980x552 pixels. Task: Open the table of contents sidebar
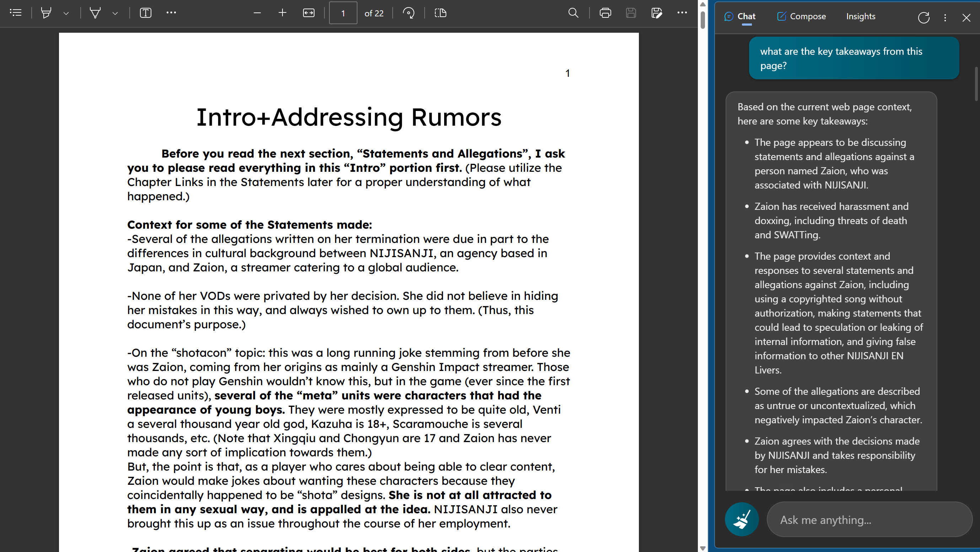click(16, 13)
